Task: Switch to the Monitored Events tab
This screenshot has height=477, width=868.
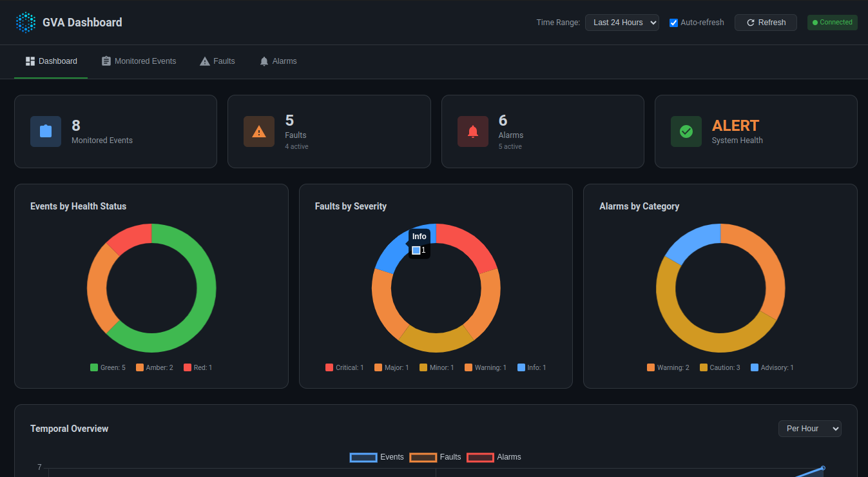Action: (139, 61)
